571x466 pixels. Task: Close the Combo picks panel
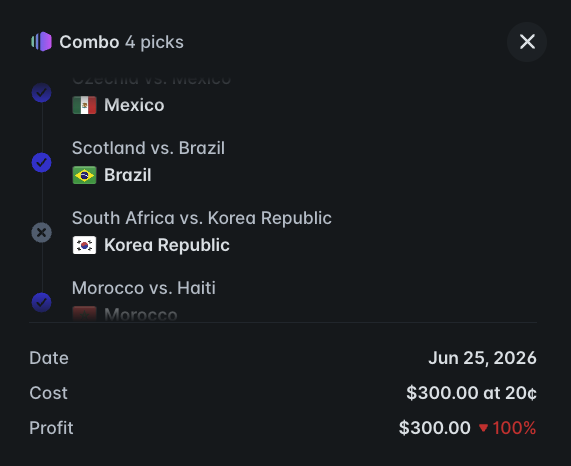tap(527, 42)
